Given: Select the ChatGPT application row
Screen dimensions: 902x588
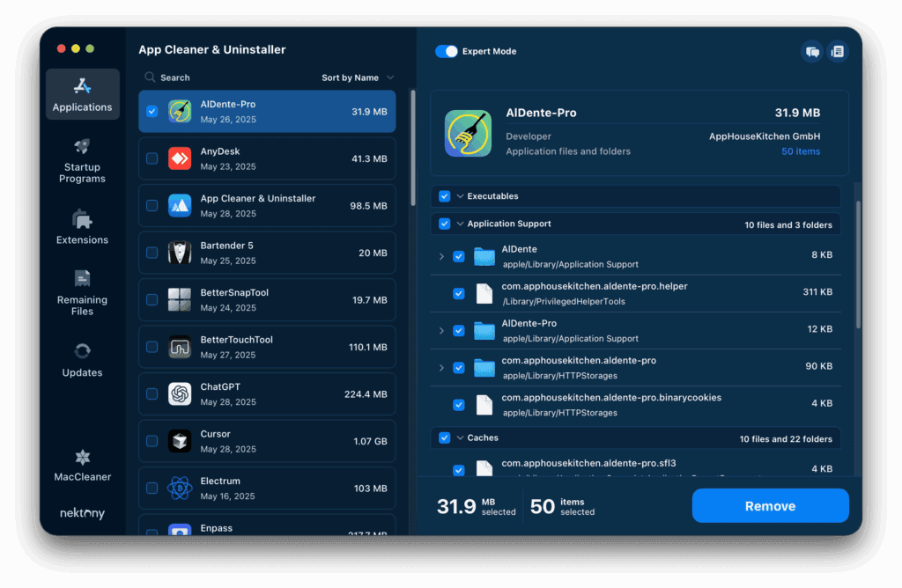Looking at the screenshot, I should click(x=267, y=394).
